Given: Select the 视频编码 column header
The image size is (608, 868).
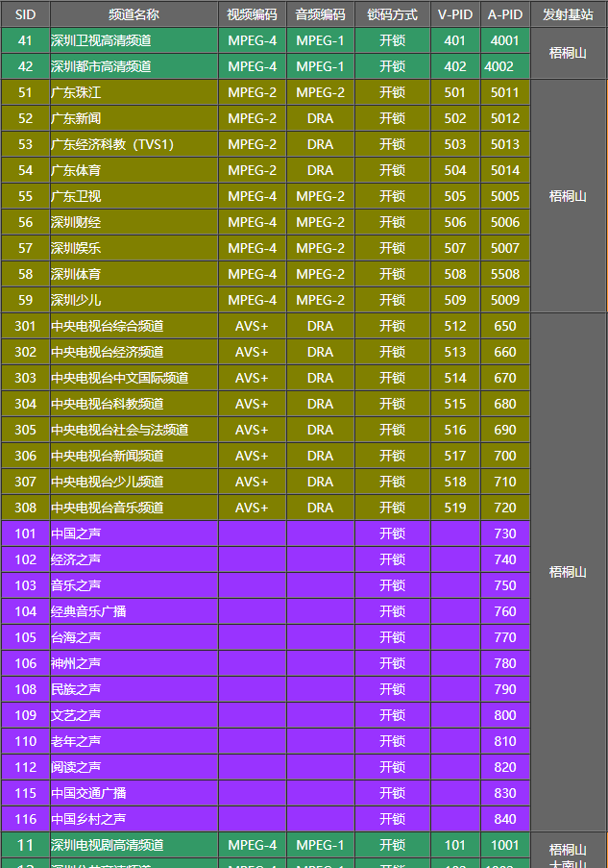Looking at the screenshot, I should click(252, 14).
